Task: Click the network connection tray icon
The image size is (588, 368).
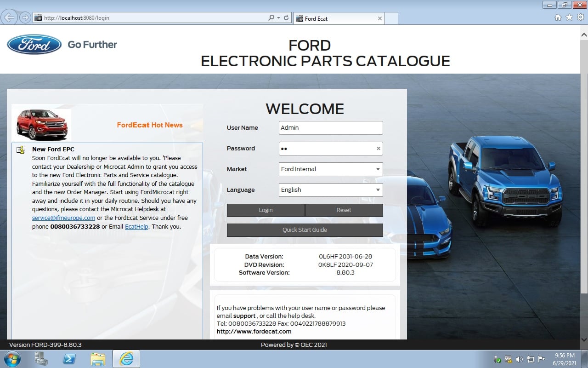Action: click(x=531, y=359)
